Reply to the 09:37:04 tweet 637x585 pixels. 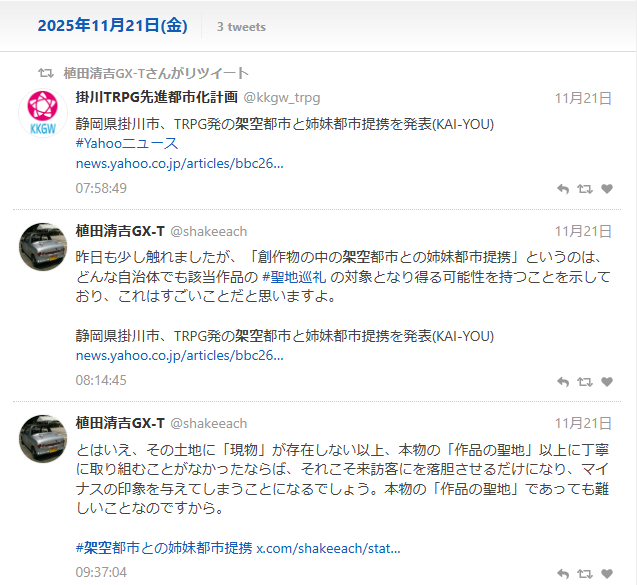point(563,574)
